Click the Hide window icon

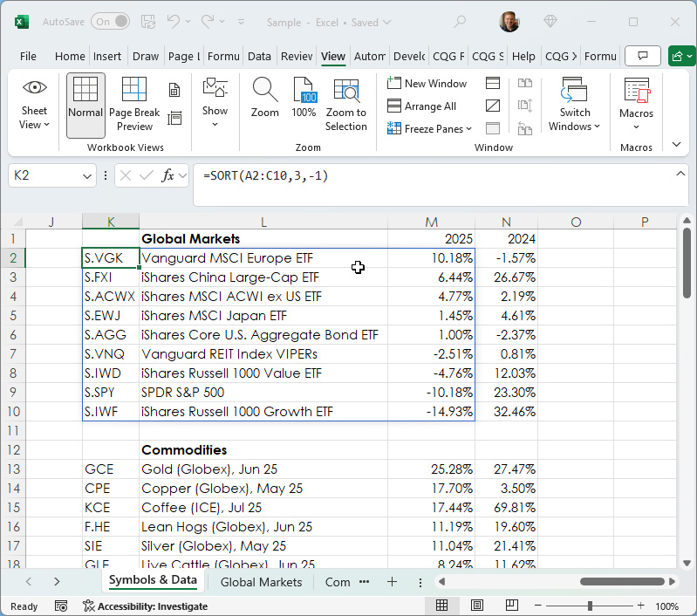click(493, 106)
